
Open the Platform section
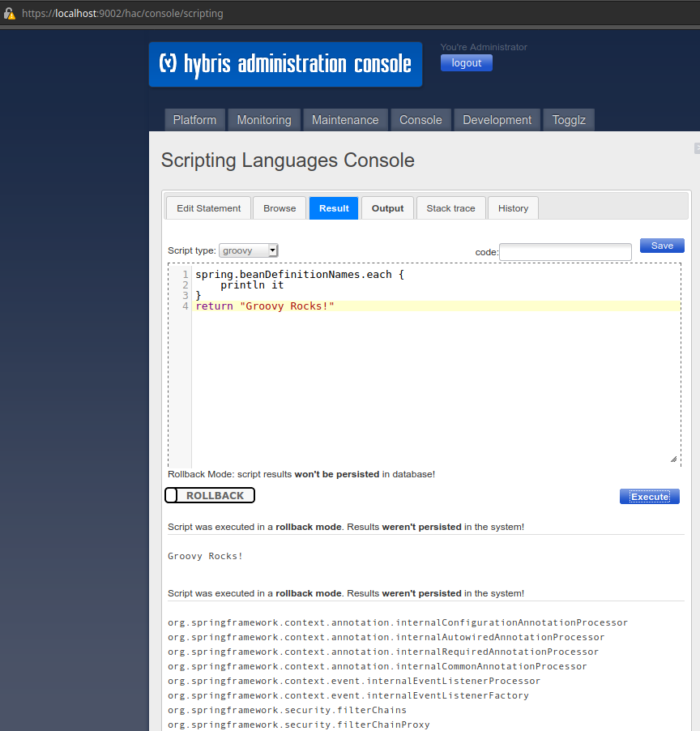pos(194,119)
